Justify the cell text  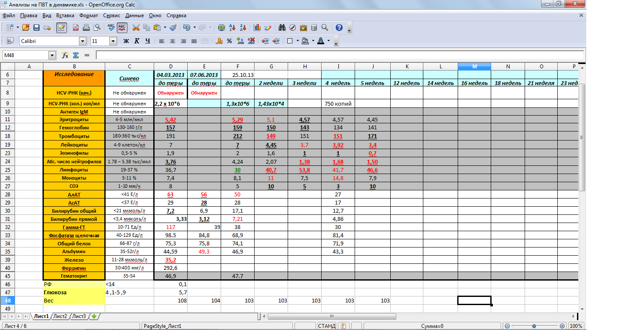pos(194,41)
